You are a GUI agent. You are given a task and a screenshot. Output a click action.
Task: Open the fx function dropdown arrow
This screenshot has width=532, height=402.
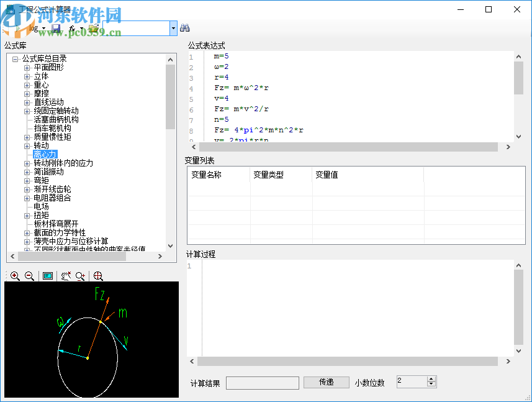point(81,28)
